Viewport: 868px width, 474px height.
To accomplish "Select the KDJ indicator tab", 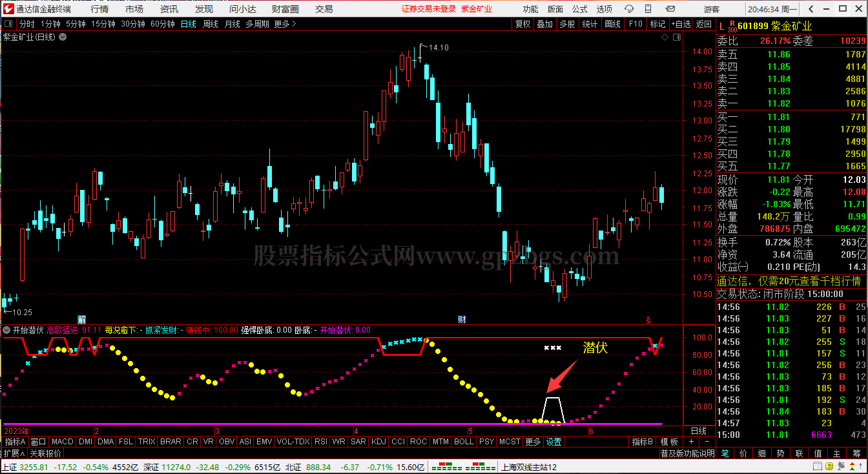I will tap(378, 442).
